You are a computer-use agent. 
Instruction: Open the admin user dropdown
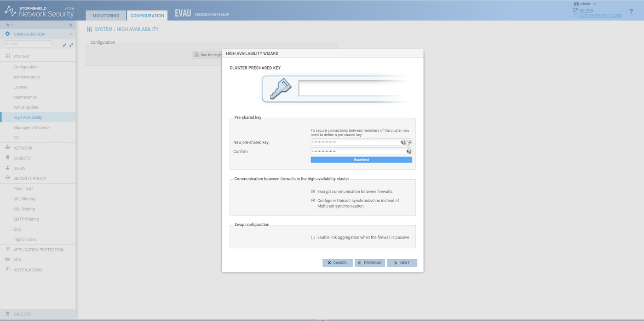[x=585, y=4]
